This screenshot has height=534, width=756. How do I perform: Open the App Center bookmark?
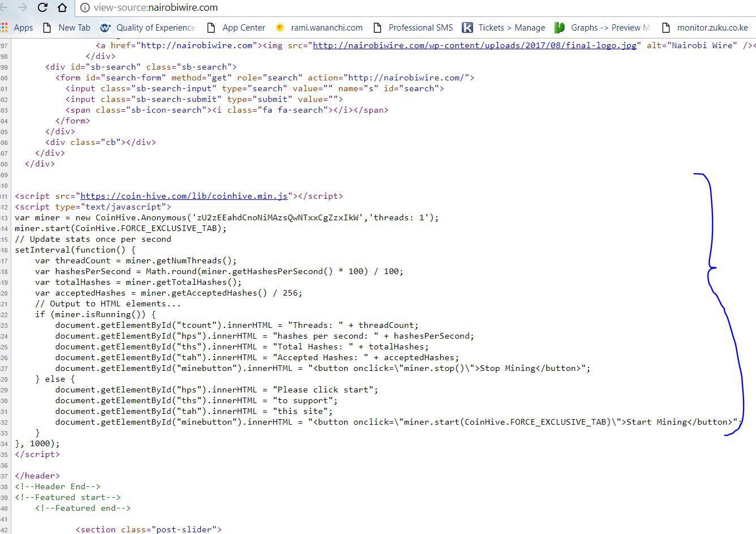tap(237, 27)
